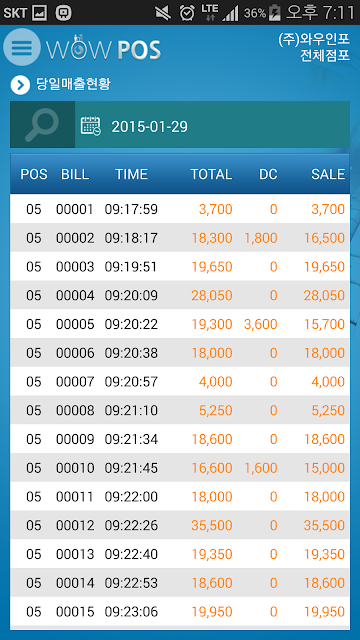Viewport: 360px width, 640px height.
Task: Sort by the TOTAL column header
Action: click(x=211, y=174)
